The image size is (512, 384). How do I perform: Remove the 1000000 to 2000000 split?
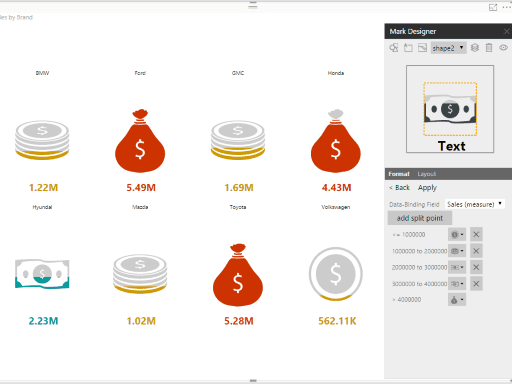coord(476,251)
